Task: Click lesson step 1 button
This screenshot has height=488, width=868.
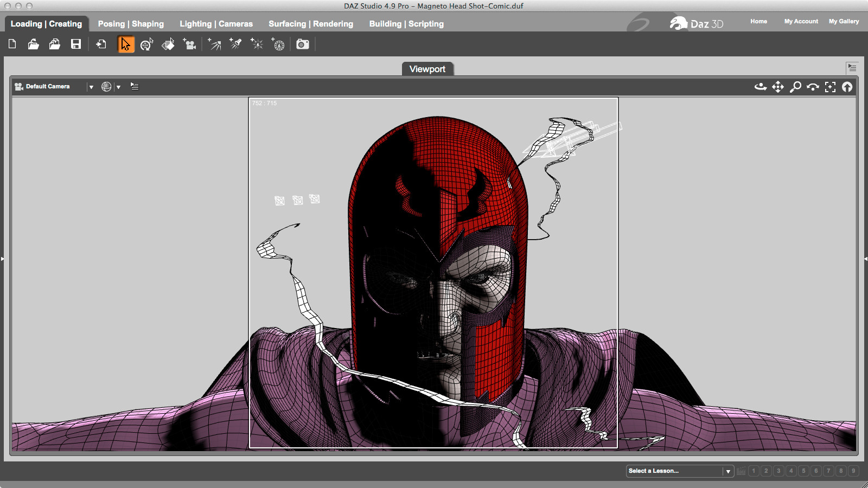Action: point(754,471)
